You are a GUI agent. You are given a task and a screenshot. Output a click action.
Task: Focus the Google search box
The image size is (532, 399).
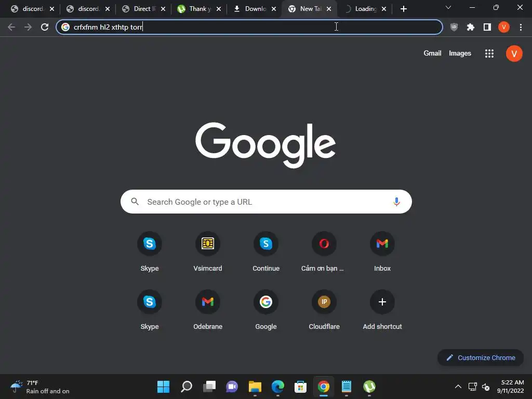coord(266,202)
